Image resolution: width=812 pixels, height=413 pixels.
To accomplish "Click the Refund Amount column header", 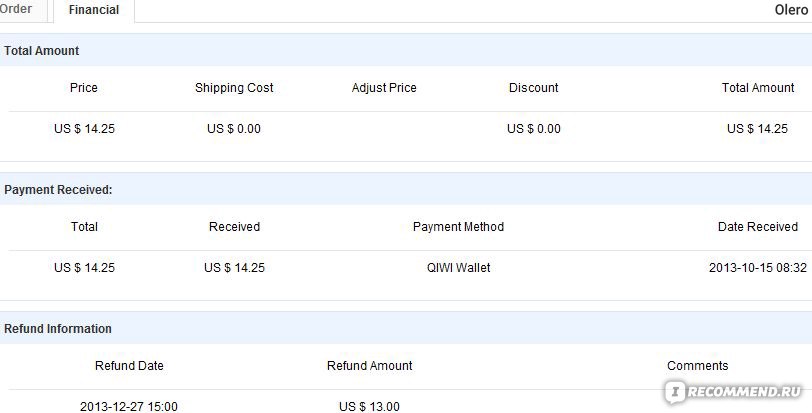I will point(369,365).
